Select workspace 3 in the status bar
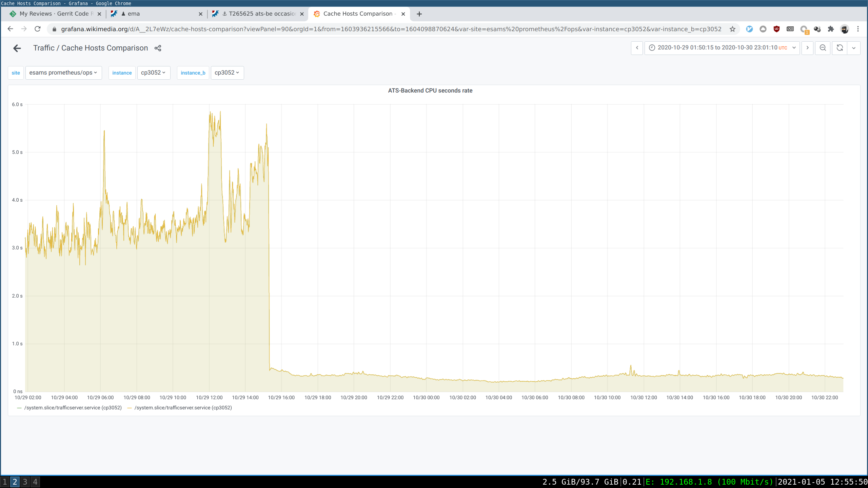 (25, 482)
